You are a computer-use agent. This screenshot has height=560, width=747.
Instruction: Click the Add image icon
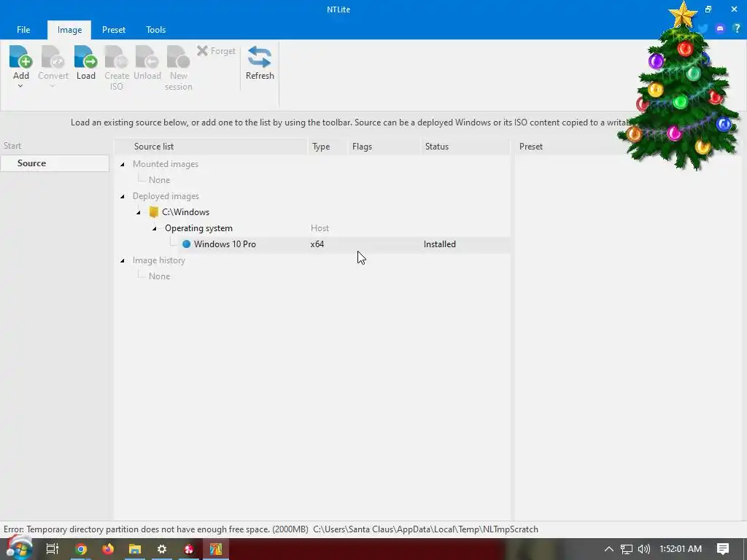pos(21,57)
